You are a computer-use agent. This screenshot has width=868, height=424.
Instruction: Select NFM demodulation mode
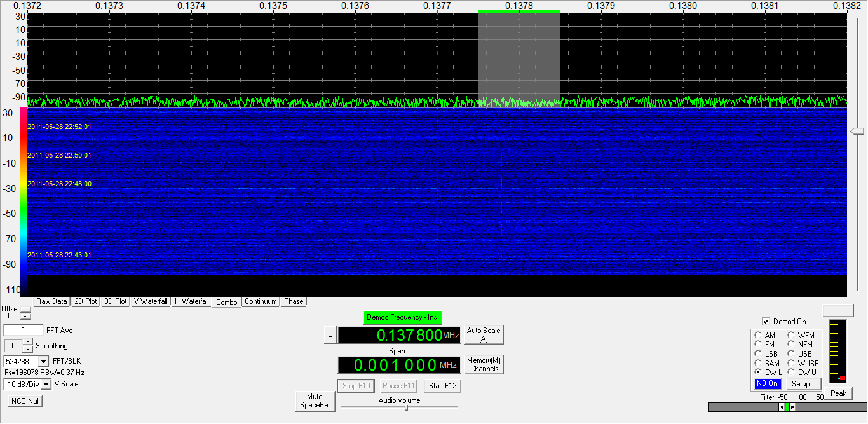(792, 344)
